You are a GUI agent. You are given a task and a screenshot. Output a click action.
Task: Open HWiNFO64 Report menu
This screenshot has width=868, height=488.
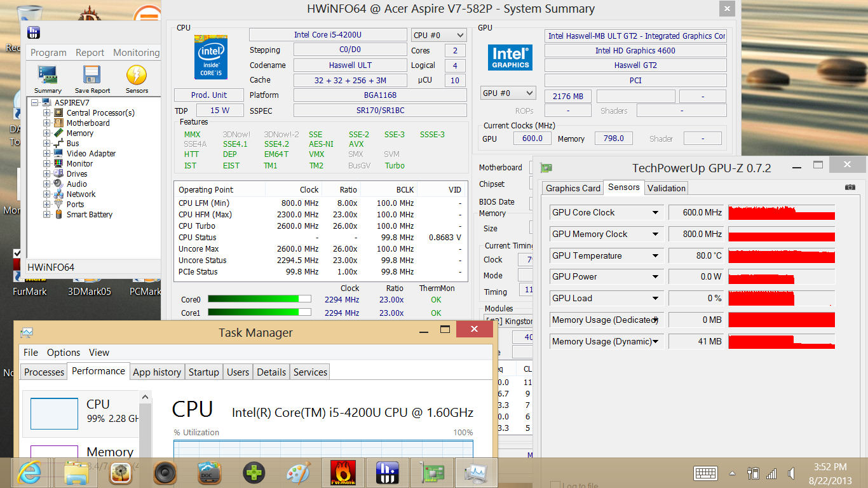tap(90, 53)
